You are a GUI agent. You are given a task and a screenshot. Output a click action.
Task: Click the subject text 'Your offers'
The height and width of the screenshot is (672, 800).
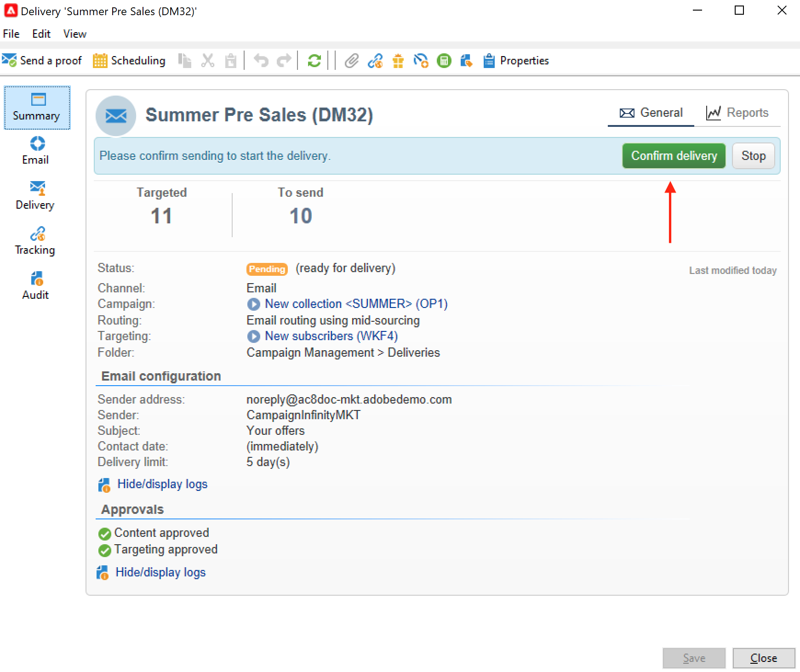tap(276, 431)
